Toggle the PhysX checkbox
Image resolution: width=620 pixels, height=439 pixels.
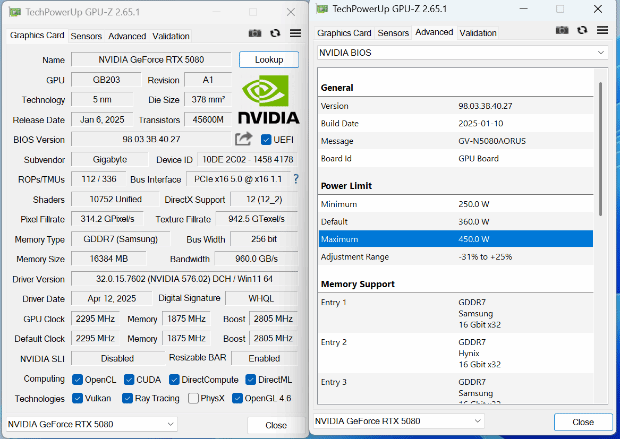(x=193, y=398)
